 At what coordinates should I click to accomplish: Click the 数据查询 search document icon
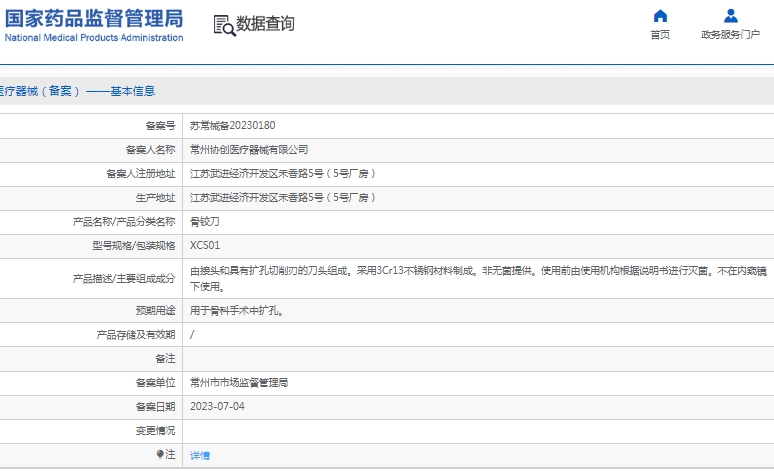tap(224, 25)
